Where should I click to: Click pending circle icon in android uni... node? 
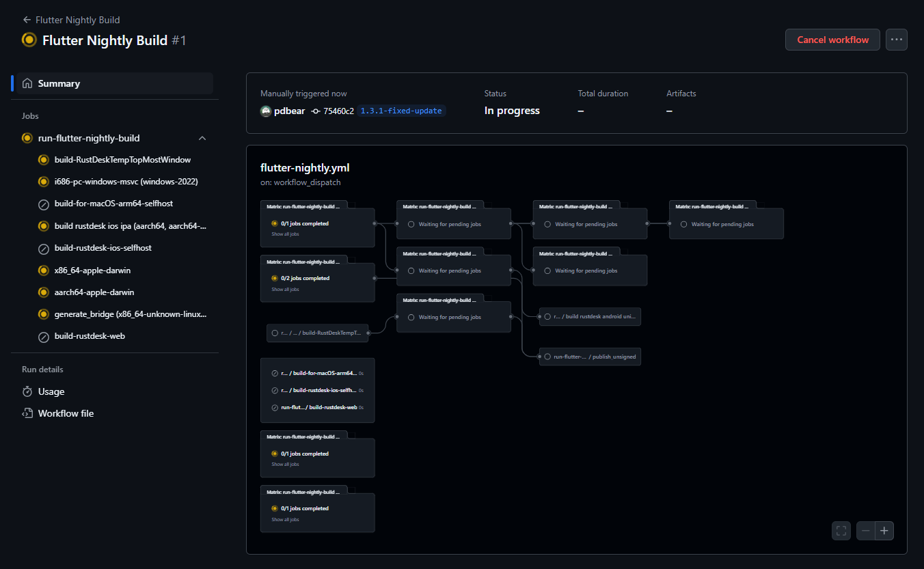(547, 317)
